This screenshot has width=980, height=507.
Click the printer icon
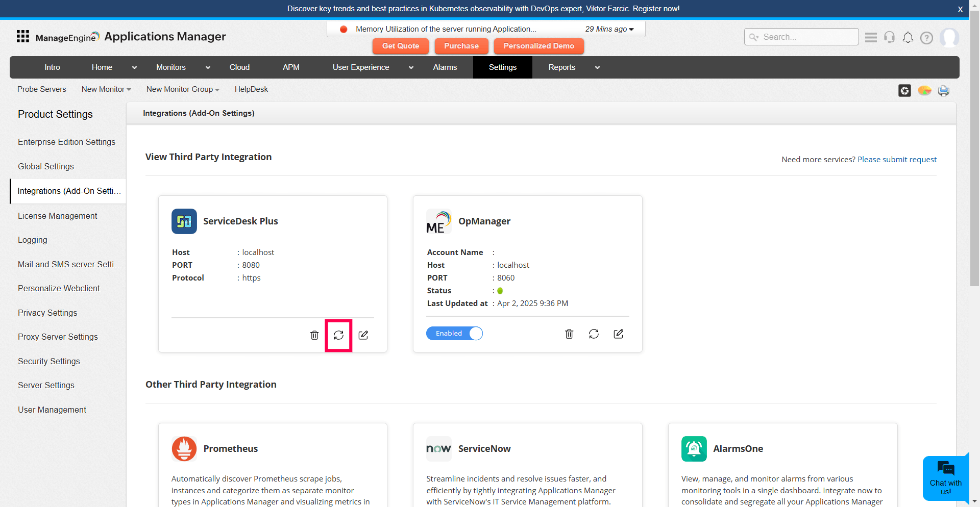944,90
